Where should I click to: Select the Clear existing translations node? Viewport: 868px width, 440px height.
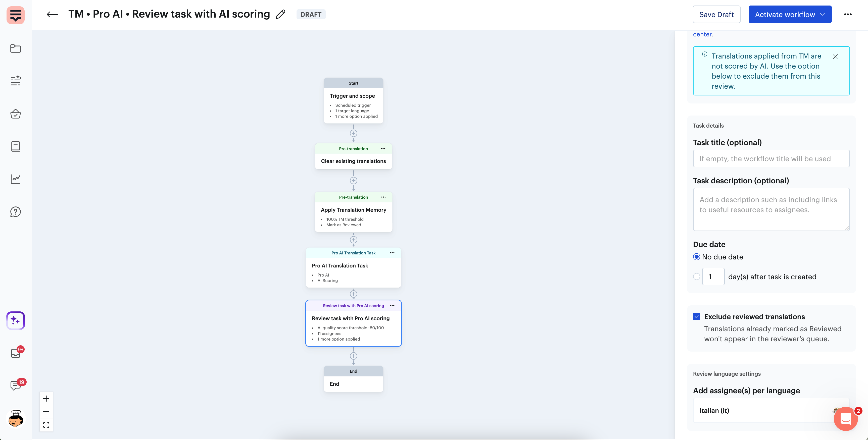tap(354, 156)
